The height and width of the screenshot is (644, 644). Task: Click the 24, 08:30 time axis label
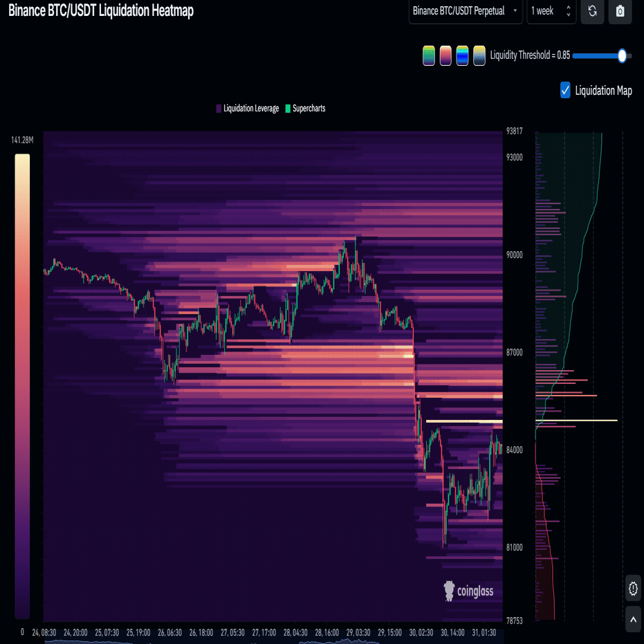[x=44, y=632]
